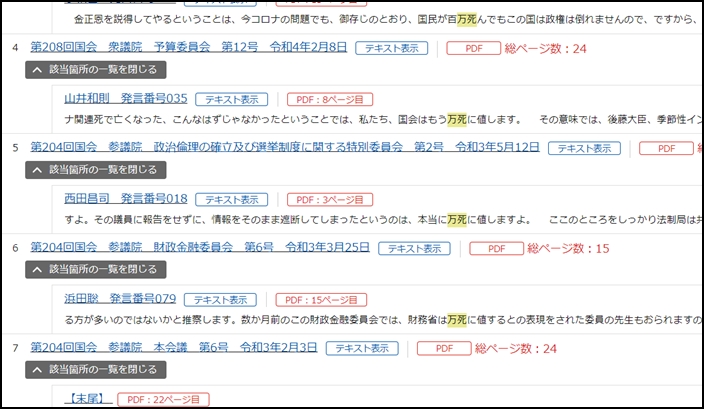Click テキスト表示 for 財政金融委員会 第6号 record
The image size is (704, 409).
pos(414,248)
